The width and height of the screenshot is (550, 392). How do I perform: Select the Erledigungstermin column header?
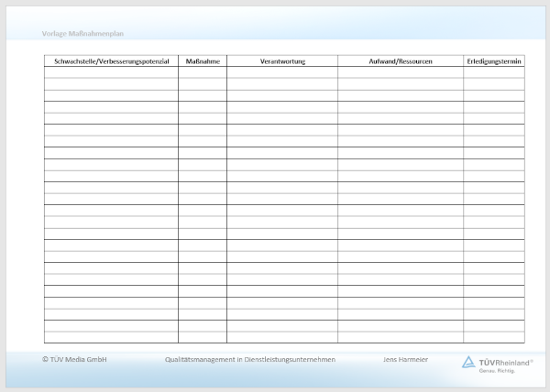pyautogui.click(x=494, y=61)
